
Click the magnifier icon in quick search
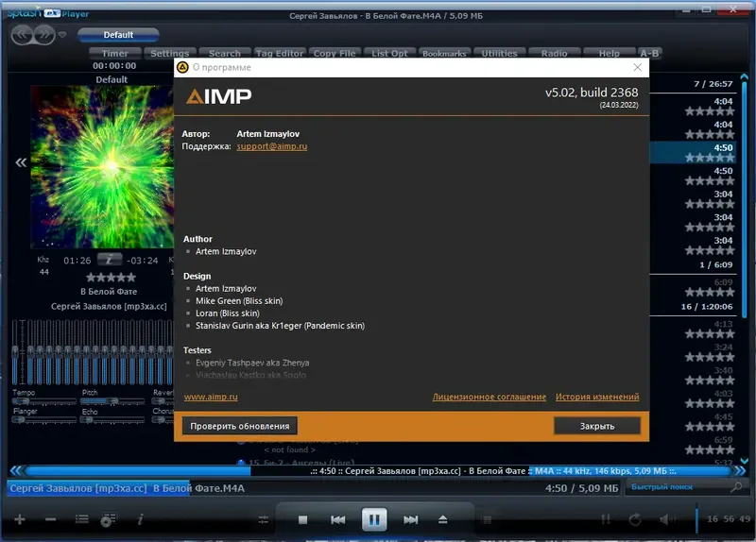click(736, 487)
